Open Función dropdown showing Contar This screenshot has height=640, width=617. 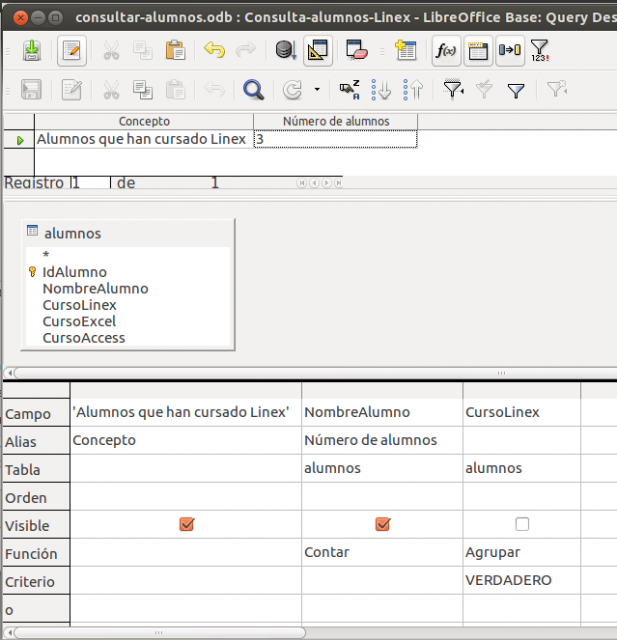(382, 552)
